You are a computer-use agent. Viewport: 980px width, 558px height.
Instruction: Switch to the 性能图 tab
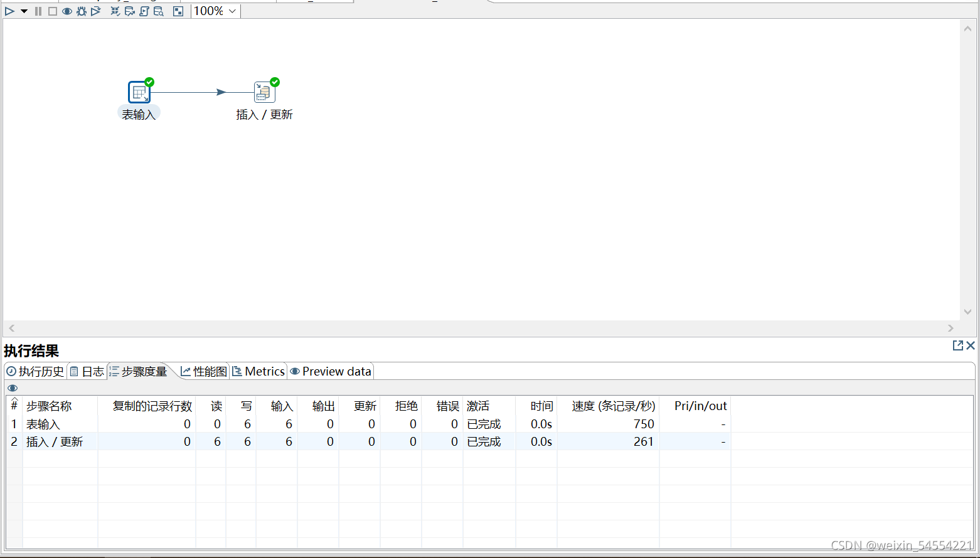tap(204, 371)
